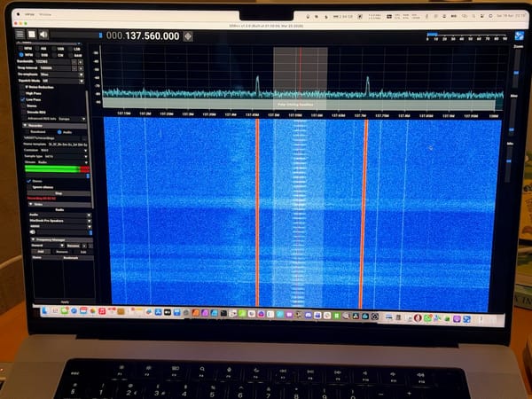Select the Audio radio button in Recorder
This screenshot has height=399, width=532.
coord(59,132)
